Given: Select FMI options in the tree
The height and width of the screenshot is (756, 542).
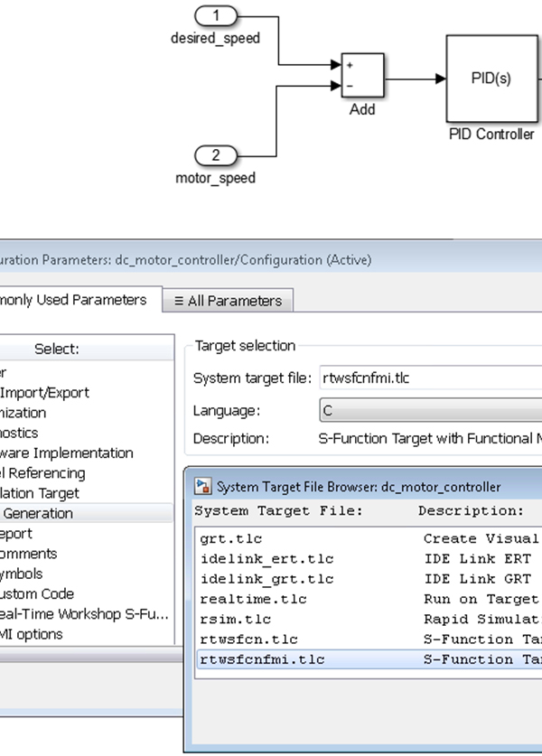Looking at the screenshot, I should click(x=33, y=634).
